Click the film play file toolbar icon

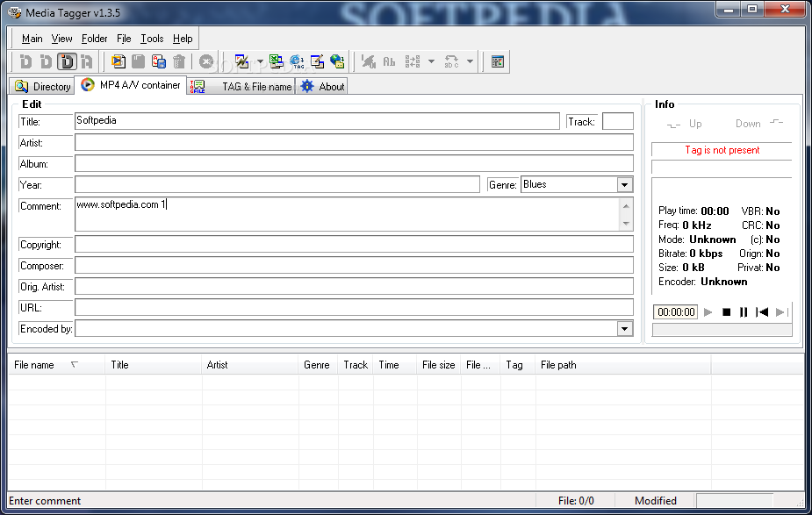[x=119, y=61]
